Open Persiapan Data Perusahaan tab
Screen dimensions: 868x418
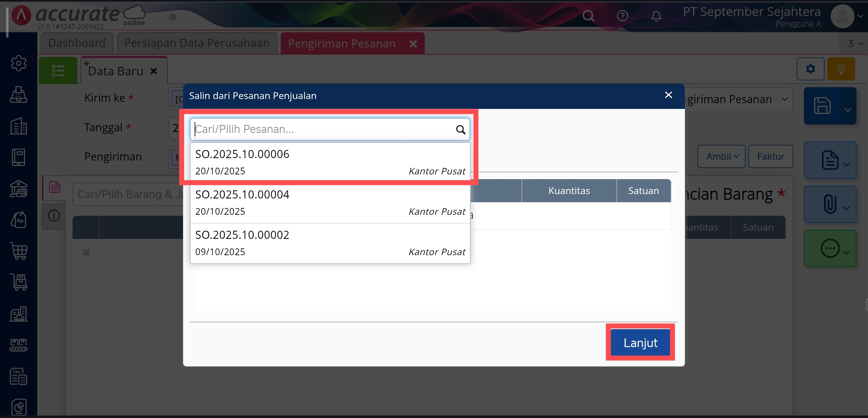coord(197,43)
